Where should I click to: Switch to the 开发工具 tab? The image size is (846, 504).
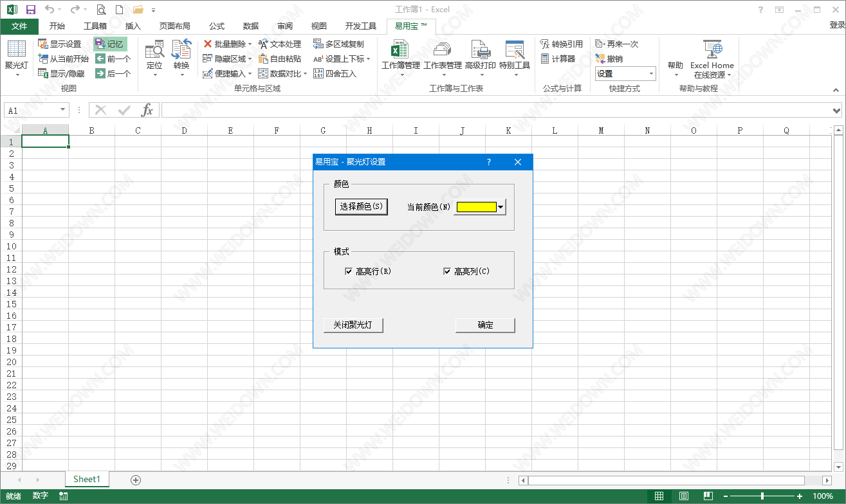(x=361, y=26)
